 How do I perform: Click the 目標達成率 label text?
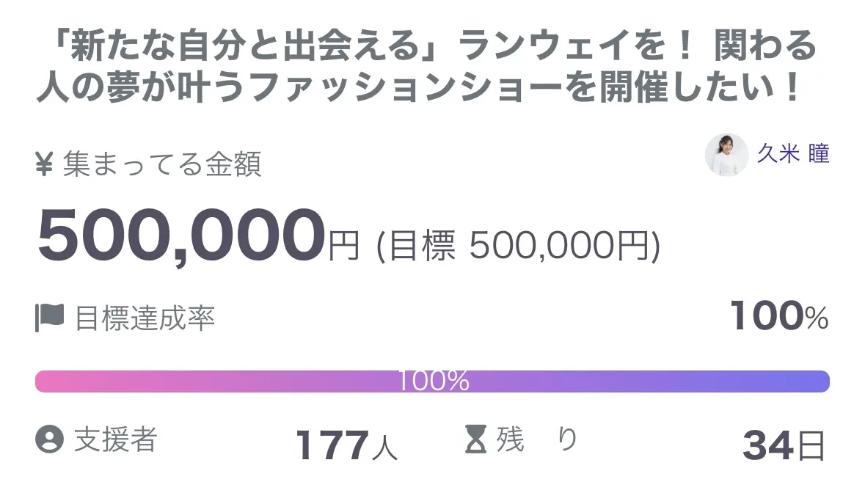[145, 318]
